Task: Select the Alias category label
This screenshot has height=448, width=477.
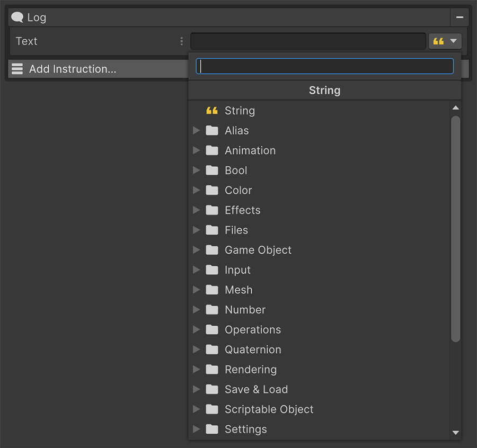Action: (x=237, y=131)
